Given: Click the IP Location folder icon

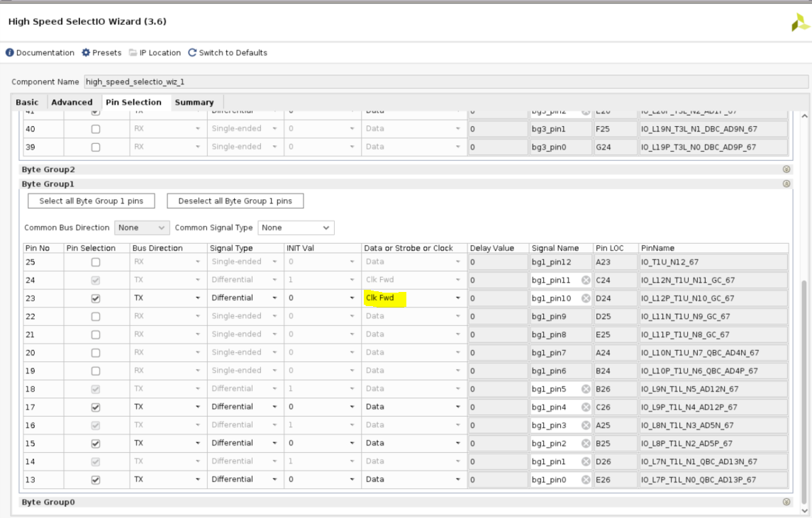Looking at the screenshot, I should point(133,53).
